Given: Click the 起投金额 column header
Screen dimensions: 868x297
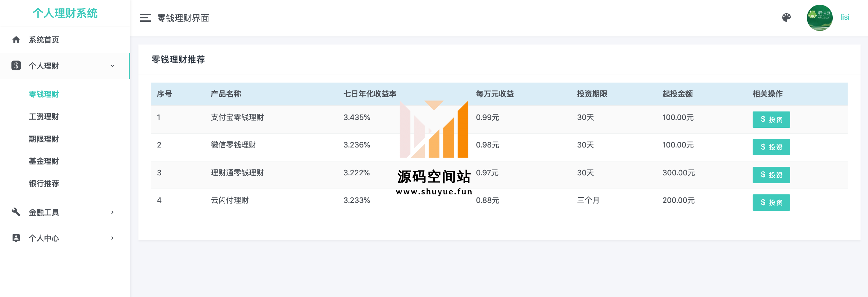Looking at the screenshot, I should [678, 94].
